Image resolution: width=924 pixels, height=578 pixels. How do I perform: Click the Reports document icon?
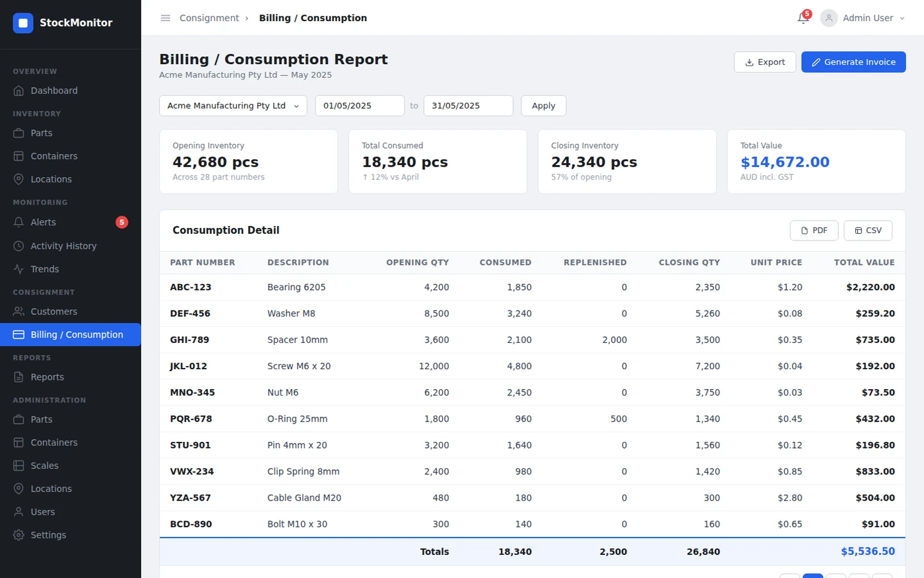[x=18, y=377]
